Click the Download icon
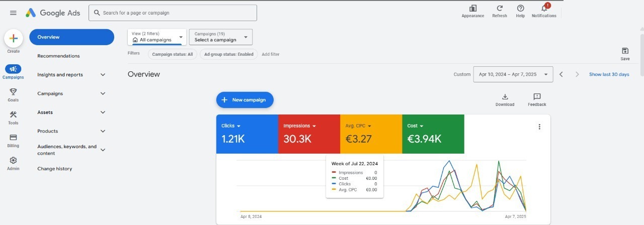 [x=505, y=96]
